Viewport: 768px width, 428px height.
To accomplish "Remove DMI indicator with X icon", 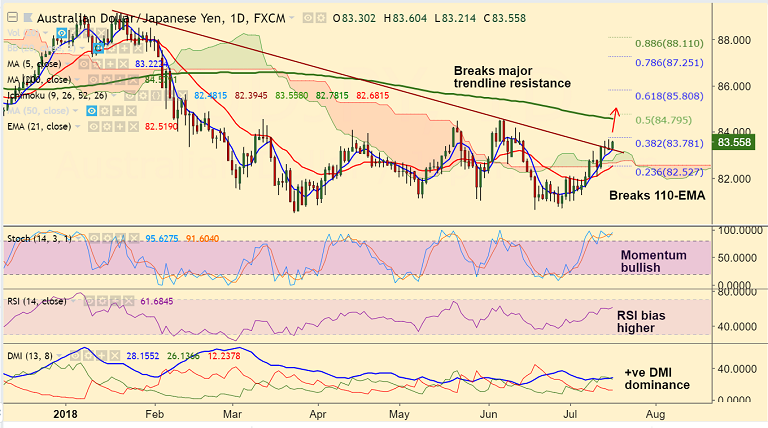I will [114, 356].
